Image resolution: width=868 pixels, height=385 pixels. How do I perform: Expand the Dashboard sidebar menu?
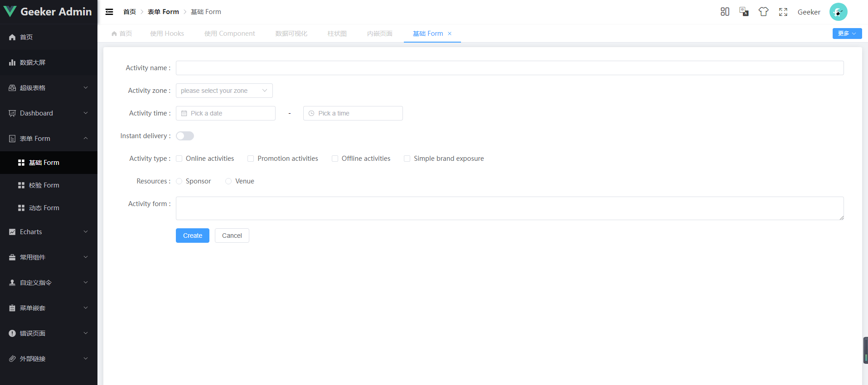click(x=48, y=113)
